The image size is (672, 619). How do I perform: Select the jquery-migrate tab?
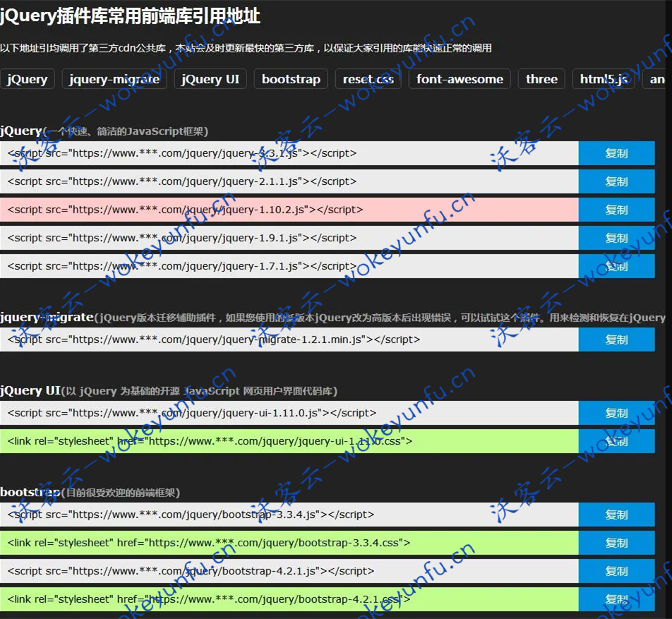(114, 79)
